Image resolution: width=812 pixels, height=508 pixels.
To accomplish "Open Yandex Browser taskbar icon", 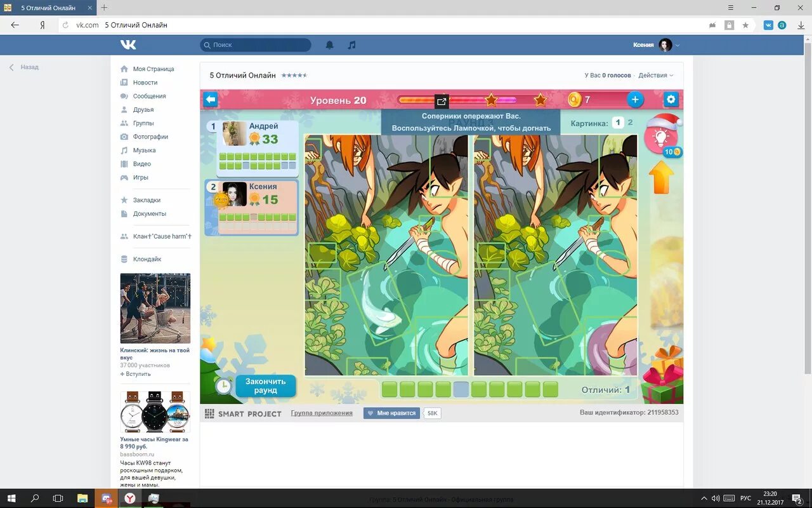I will coord(130,498).
